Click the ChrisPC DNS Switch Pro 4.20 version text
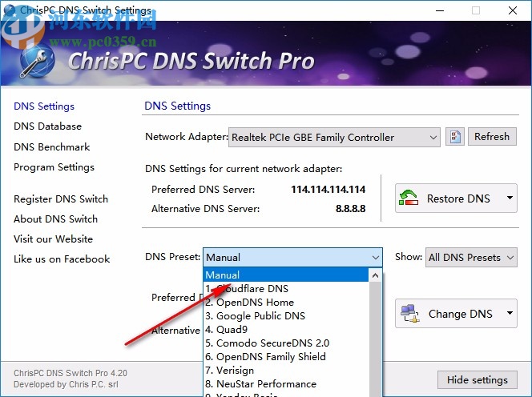The height and width of the screenshot is (397, 532). (71, 373)
